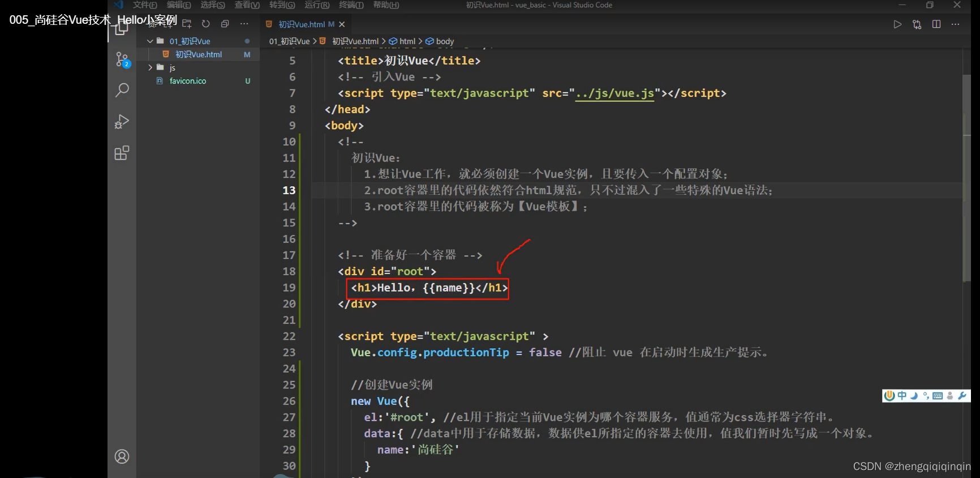Expand the js folder
This screenshot has height=478, width=980.
coord(150,67)
